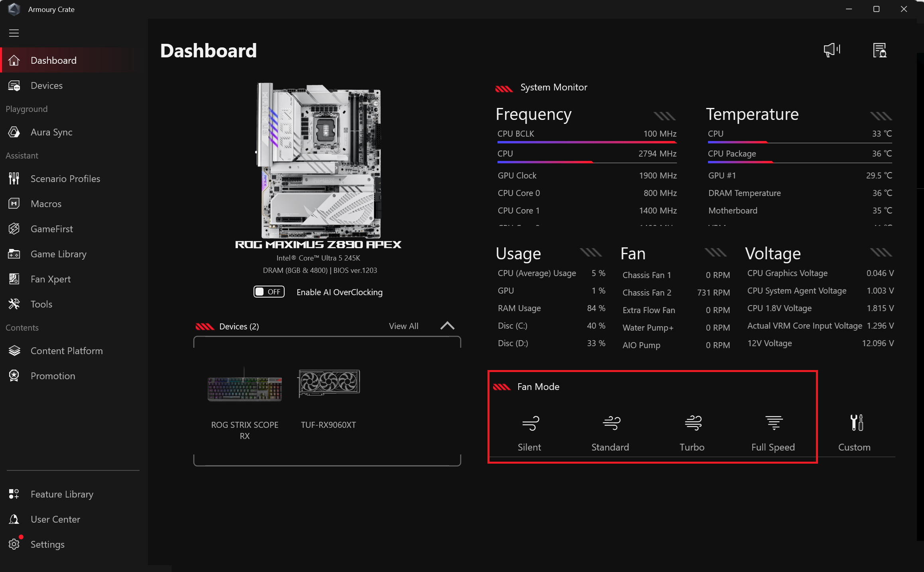The width and height of the screenshot is (924, 572).
Task: Click the Dashboard home icon
Action: [14, 61]
